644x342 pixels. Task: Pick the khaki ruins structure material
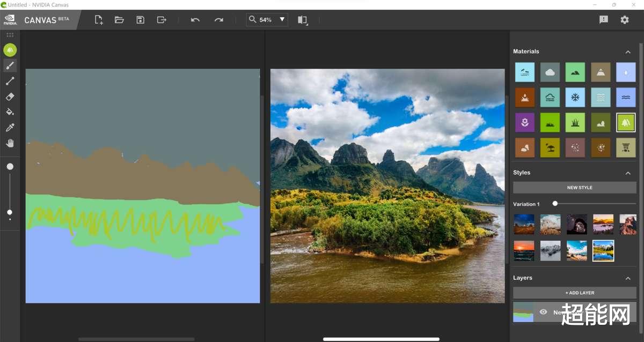626,147
